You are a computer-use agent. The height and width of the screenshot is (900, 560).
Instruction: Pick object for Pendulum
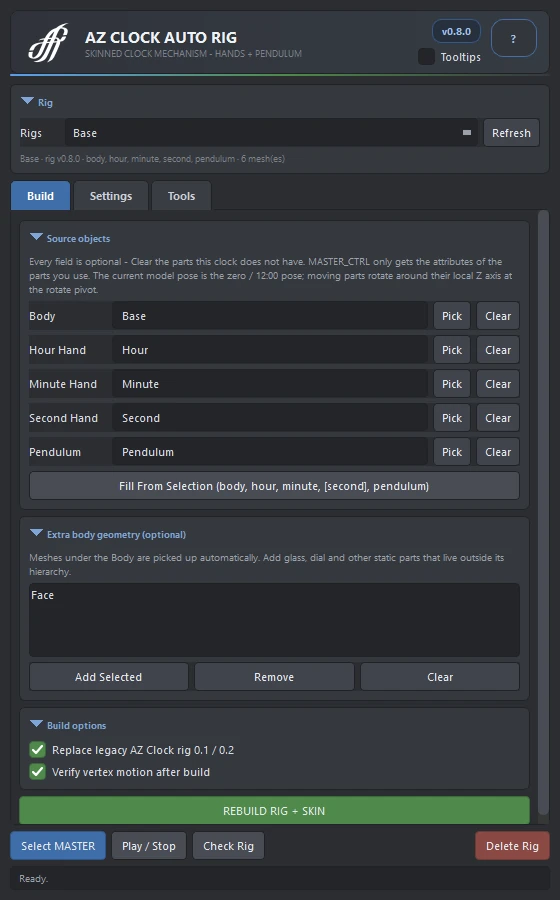click(452, 452)
